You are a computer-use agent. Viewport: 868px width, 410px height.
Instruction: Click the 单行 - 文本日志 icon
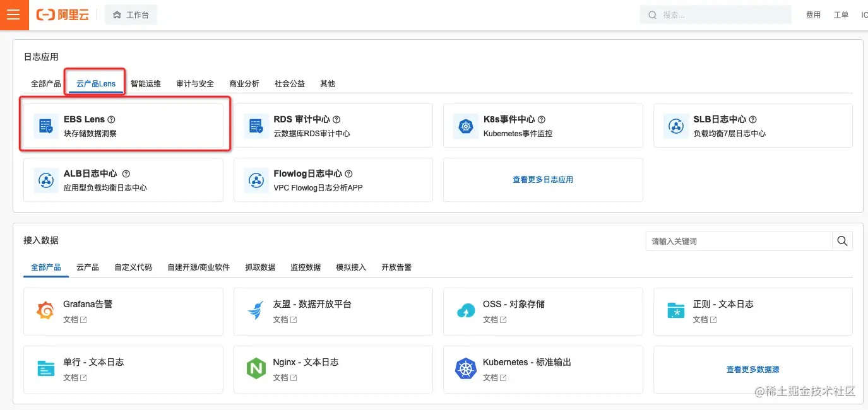[x=46, y=369]
